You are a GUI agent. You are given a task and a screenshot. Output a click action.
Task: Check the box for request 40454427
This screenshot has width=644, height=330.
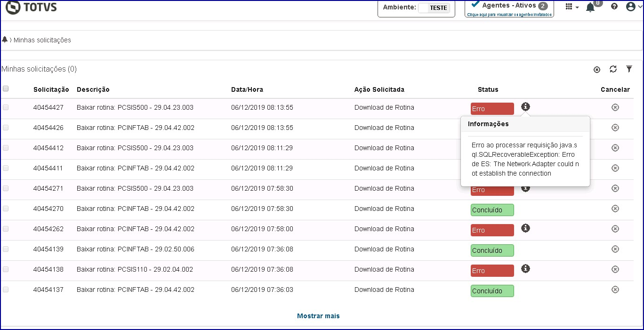6,107
